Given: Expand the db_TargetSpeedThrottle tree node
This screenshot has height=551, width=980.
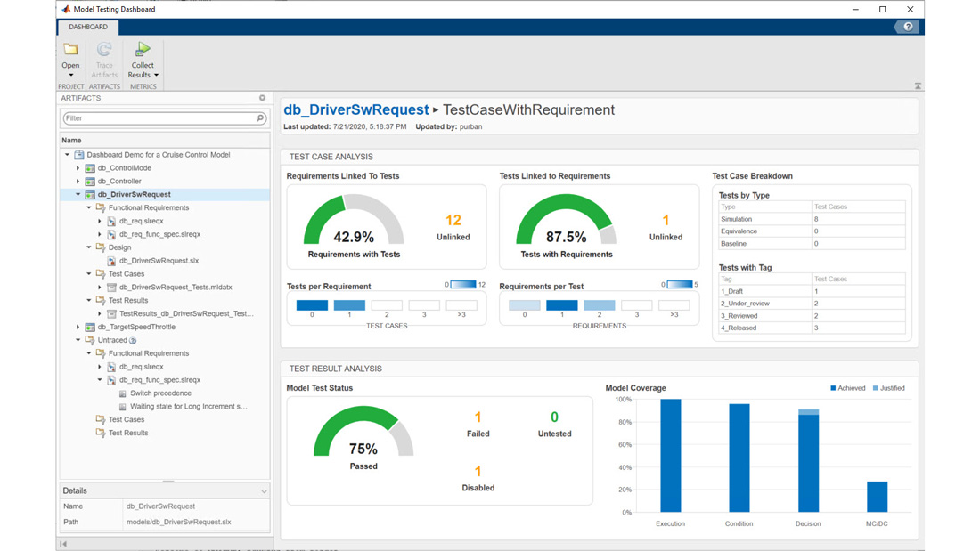Looking at the screenshot, I should pyautogui.click(x=78, y=327).
